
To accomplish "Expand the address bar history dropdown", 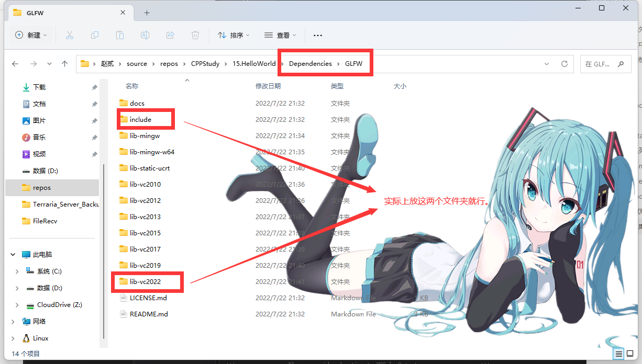I will click(x=547, y=64).
